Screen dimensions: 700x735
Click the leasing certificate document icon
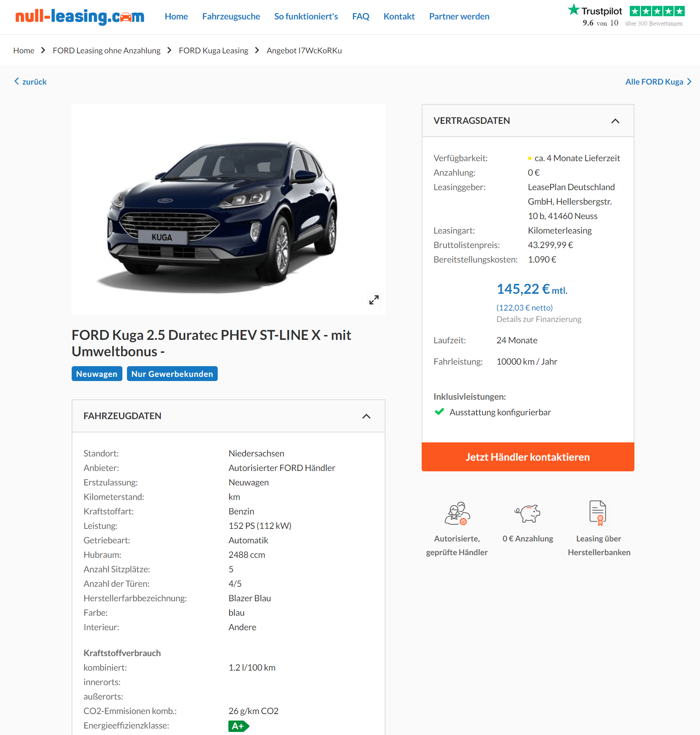click(x=598, y=513)
